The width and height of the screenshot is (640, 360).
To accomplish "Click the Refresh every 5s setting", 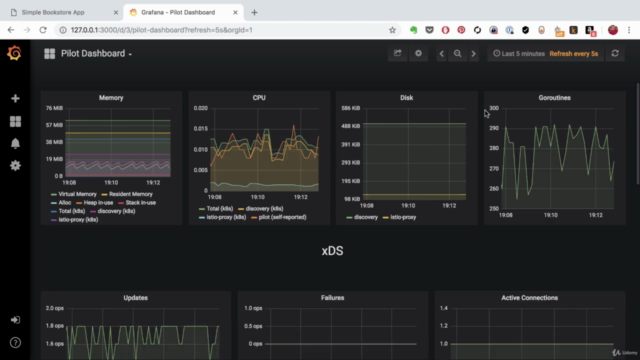I will [x=573, y=53].
